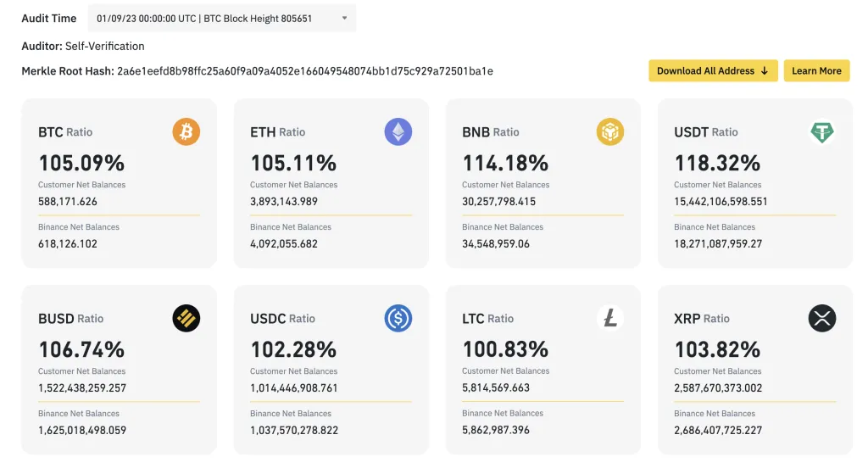Click the USDC coin icon
Screen dimensions: 868x468
(398, 319)
